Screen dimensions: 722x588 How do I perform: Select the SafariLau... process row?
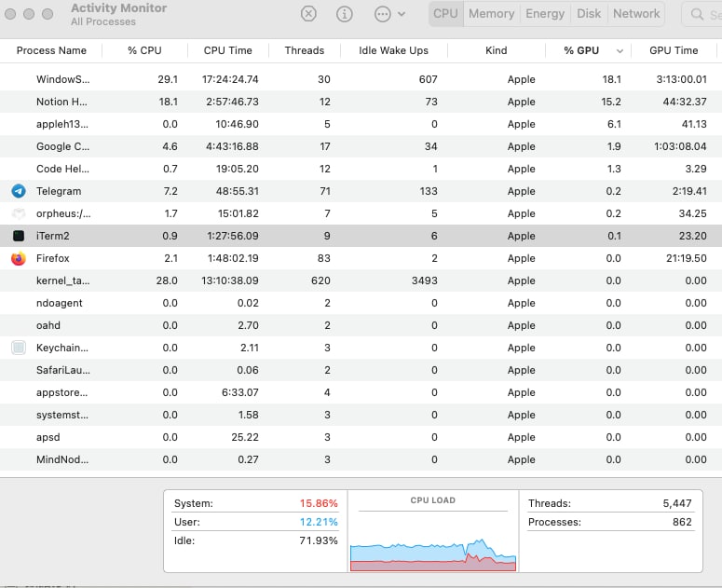[x=361, y=370]
